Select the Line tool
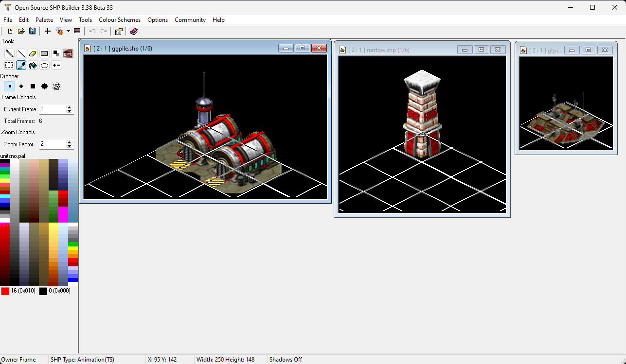Image resolution: width=626 pixels, height=364 pixels. [21, 53]
